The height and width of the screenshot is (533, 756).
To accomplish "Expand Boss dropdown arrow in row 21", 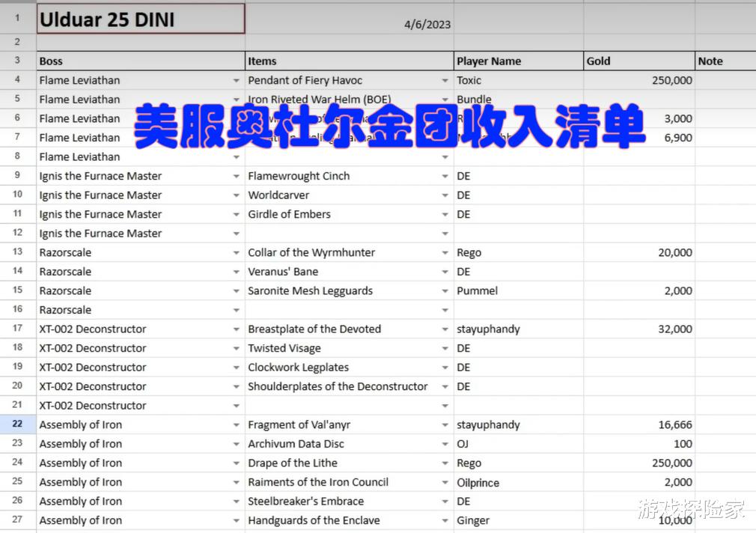I will 237,406.
